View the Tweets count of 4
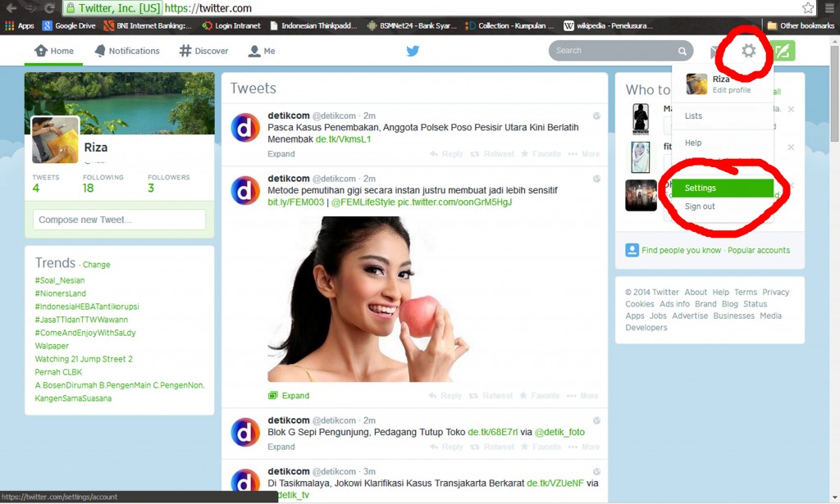840x504 pixels. (x=46, y=184)
